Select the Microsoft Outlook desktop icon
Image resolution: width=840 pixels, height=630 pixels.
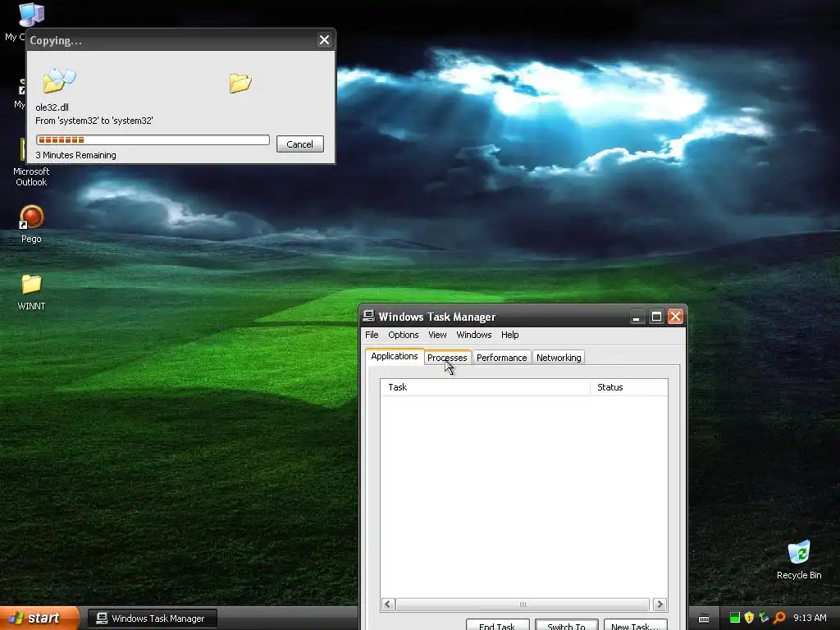[31, 162]
